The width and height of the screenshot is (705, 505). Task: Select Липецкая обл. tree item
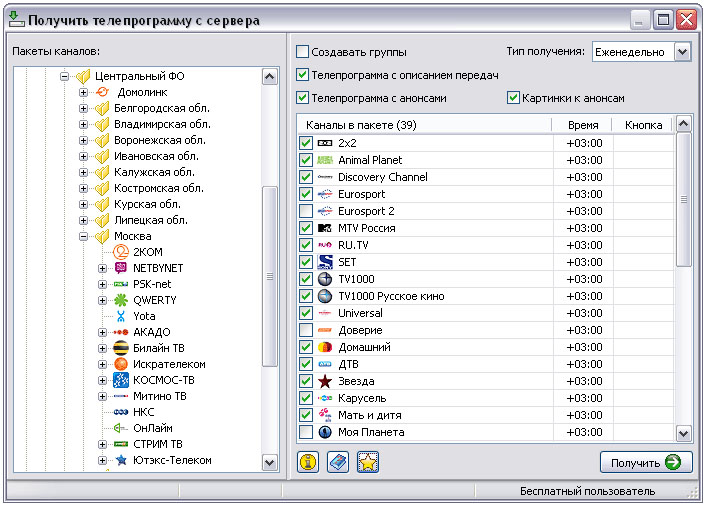(151, 220)
